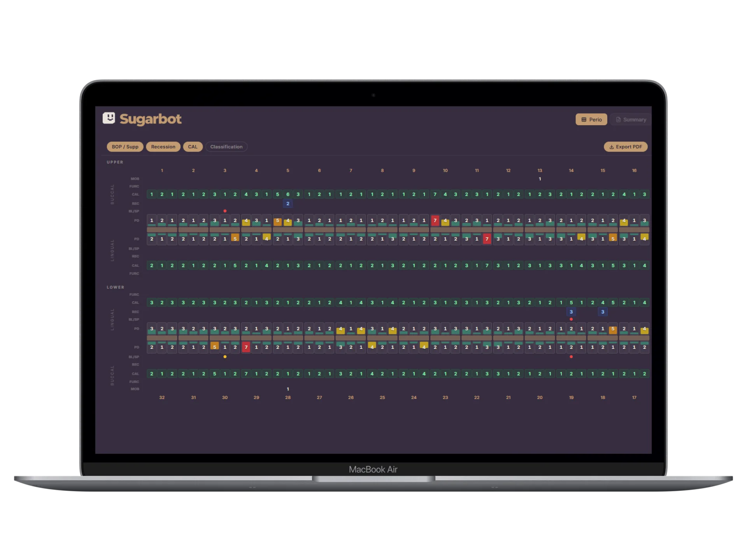Click the yellow suppuration dot under tooth 30
This screenshot has height=560, width=747.
(x=225, y=357)
